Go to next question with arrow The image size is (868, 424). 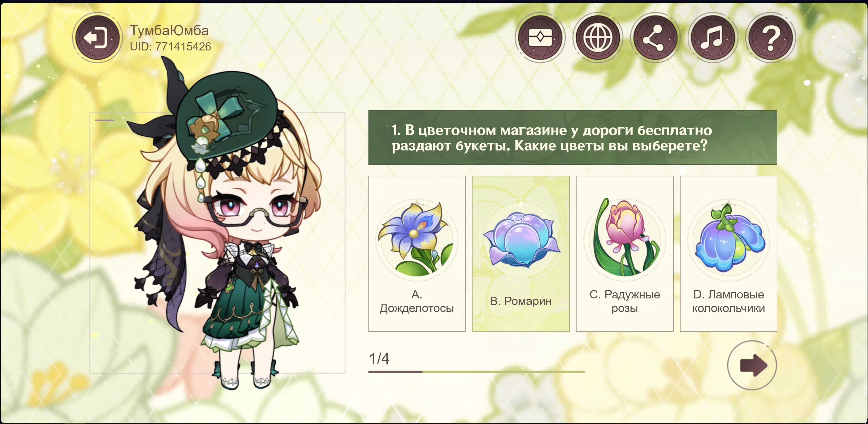pyautogui.click(x=752, y=365)
